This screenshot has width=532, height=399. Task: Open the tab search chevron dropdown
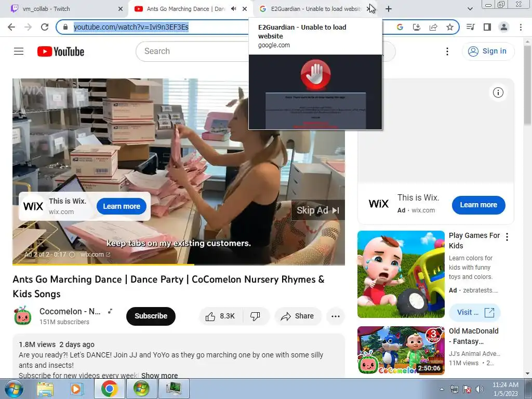tap(470, 9)
